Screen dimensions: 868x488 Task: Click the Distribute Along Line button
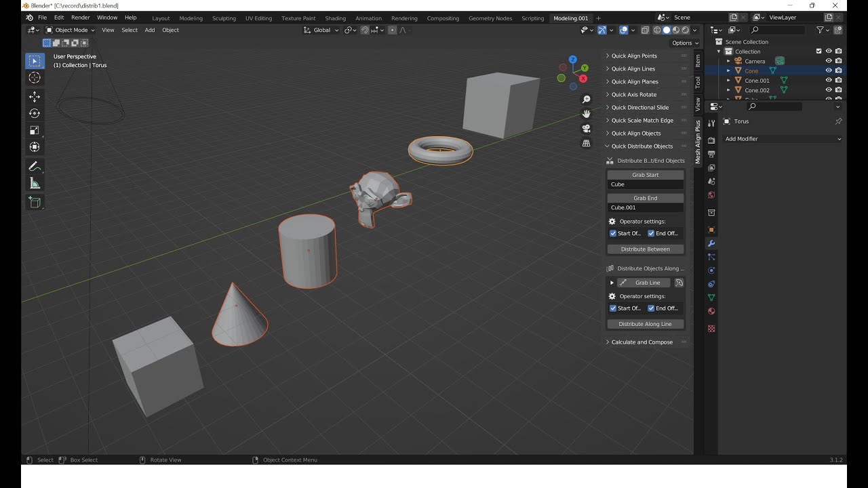646,324
